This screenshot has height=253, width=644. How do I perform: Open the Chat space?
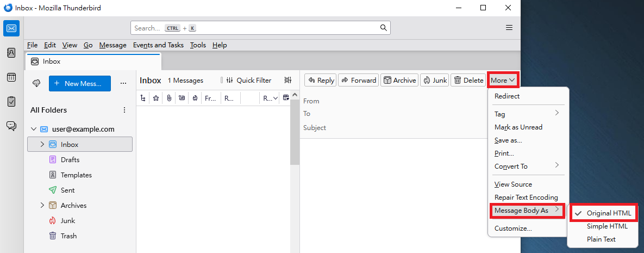coord(11,126)
